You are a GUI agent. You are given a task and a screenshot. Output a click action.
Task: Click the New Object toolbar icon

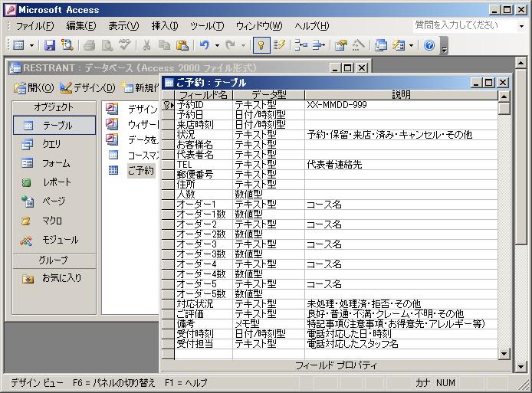[399, 45]
